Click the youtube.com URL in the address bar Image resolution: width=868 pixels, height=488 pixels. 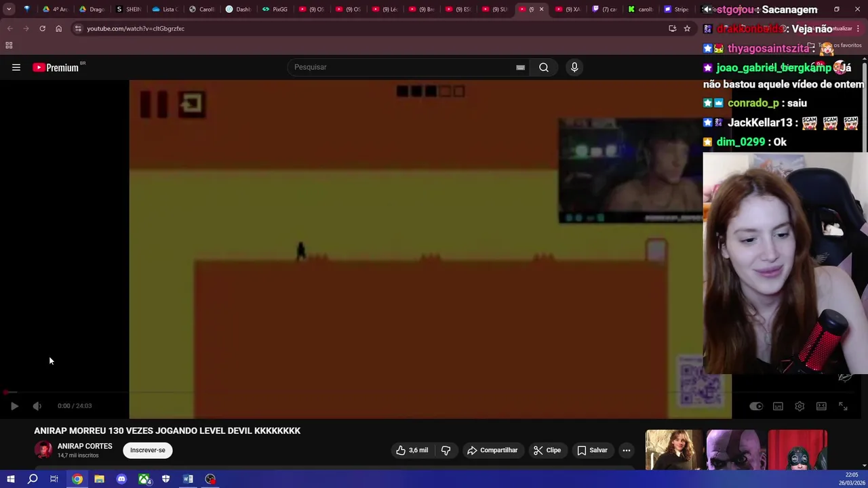click(x=136, y=28)
